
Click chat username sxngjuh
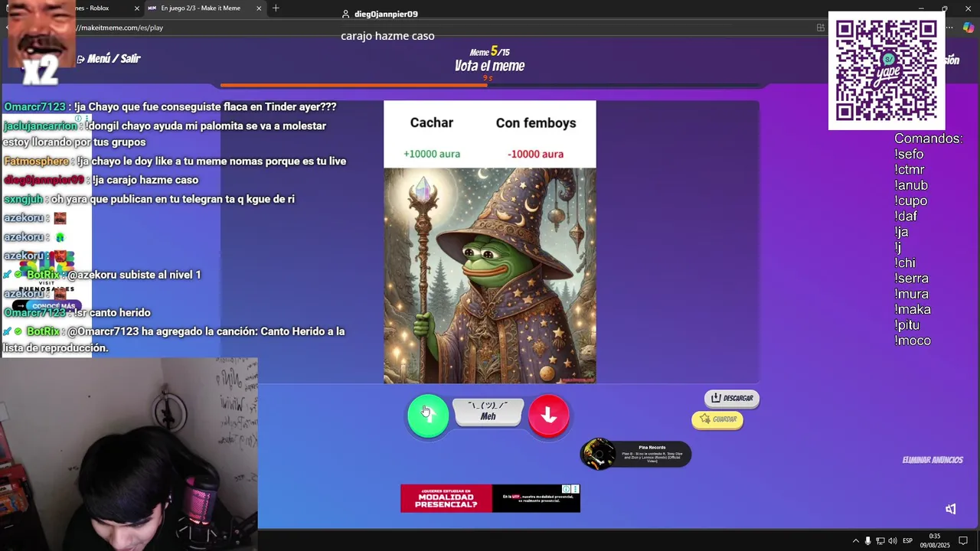(x=23, y=199)
